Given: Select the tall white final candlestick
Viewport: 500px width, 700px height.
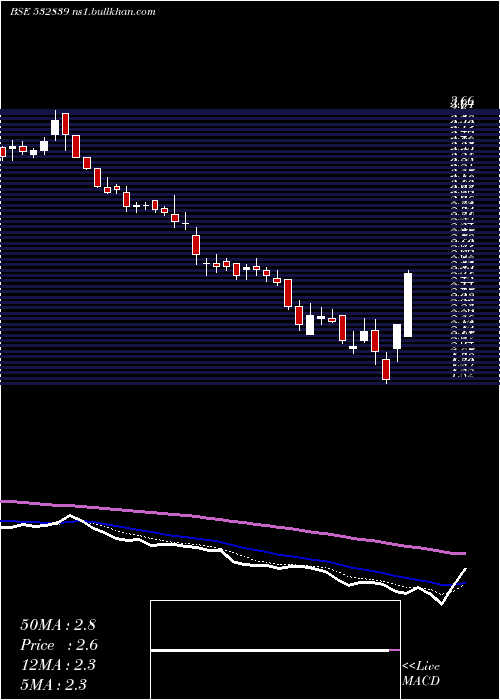Looking at the screenshot, I should pyautogui.click(x=408, y=304).
